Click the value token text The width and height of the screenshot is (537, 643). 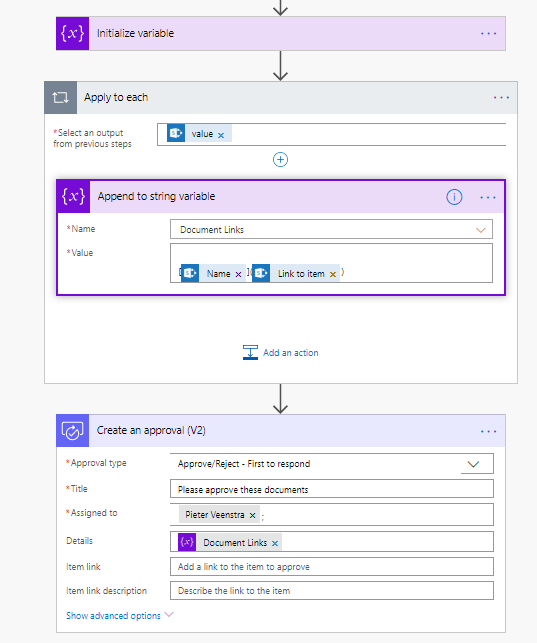pyautogui.click(x=202, y=134)
